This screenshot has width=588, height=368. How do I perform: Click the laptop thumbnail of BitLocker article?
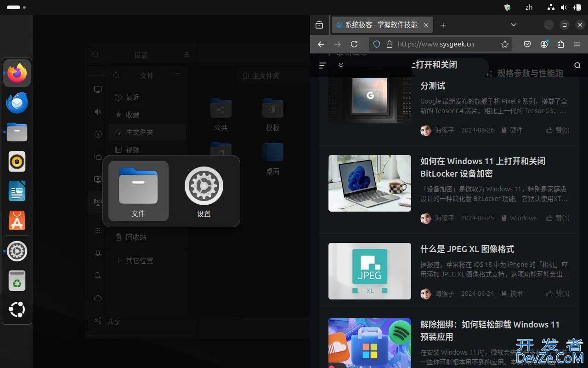tap(370, 183)
